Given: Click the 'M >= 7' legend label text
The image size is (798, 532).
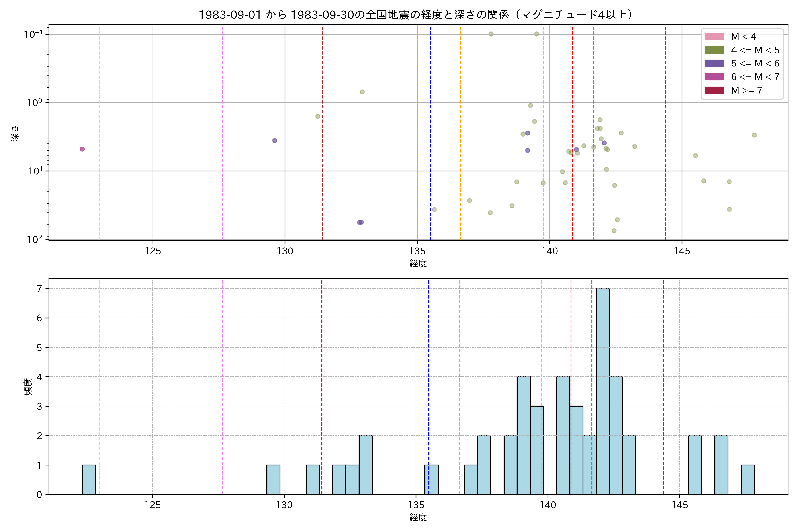Looking at the screenshot, I should pos(746,90).
